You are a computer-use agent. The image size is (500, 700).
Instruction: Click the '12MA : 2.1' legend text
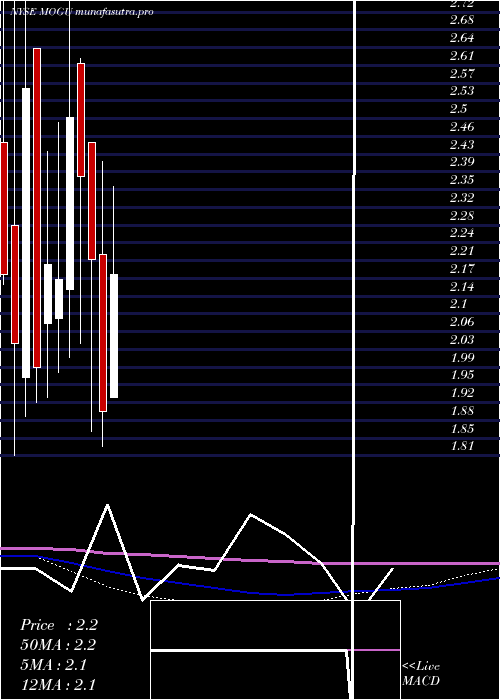58,685
